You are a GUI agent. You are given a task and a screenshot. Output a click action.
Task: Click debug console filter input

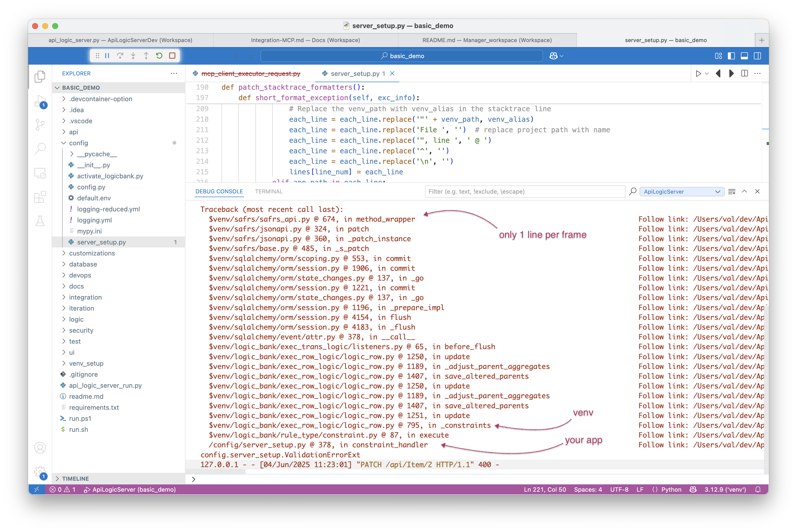pyautogui.click(x=525, y=191)
